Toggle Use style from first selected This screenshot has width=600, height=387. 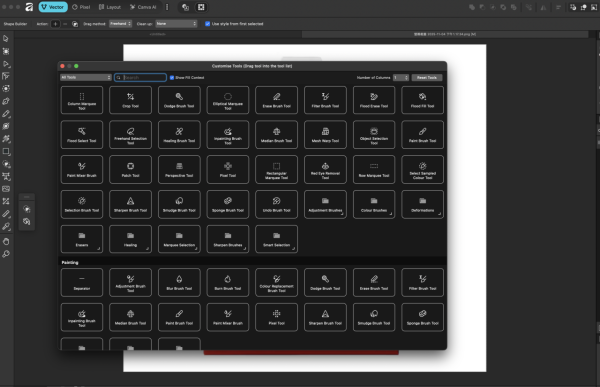[x=207, y=24]
